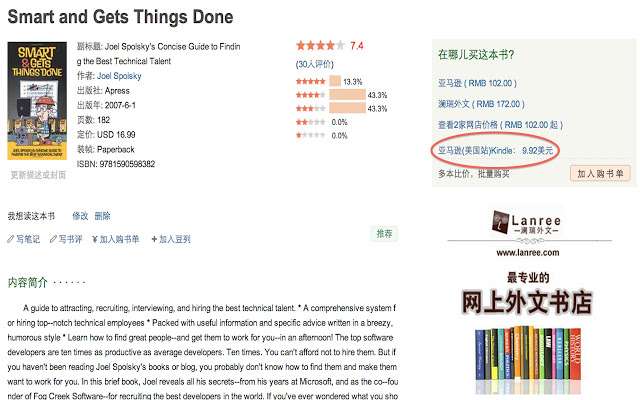Open the 30人评价 ratings link
Viewport: 640px width, 400px height.
point(315,64)
